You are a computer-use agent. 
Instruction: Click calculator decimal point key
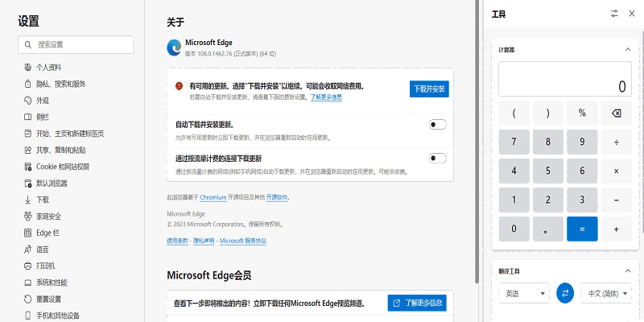click(x=548, y=229)
